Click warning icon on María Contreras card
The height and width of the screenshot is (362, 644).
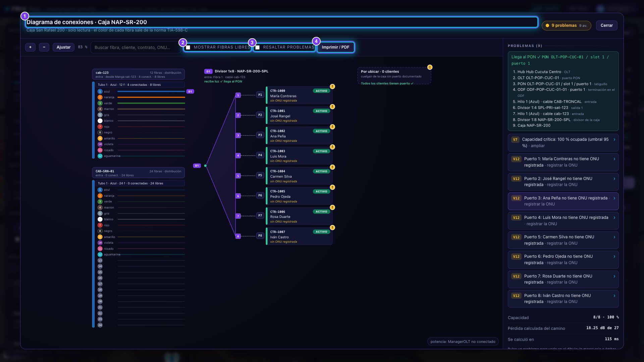(x=332, y=86)
